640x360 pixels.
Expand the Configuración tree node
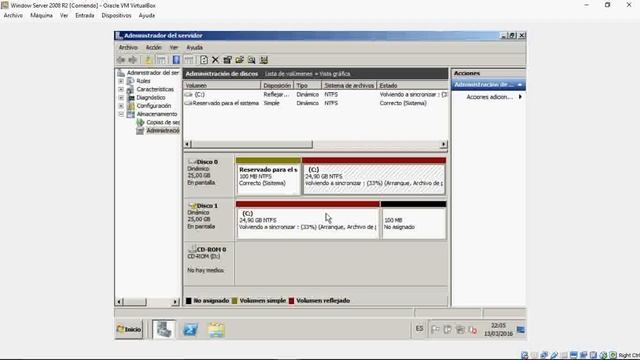click(121, 106)
